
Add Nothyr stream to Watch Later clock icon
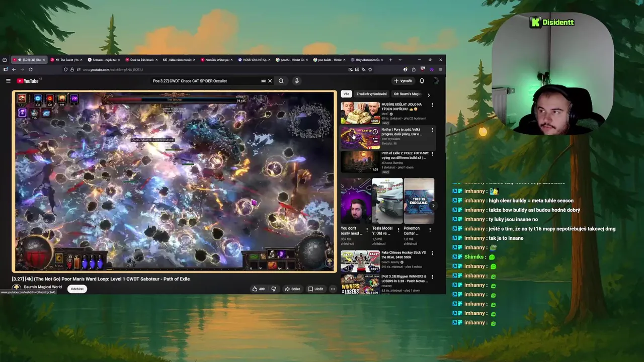point(375,132)
